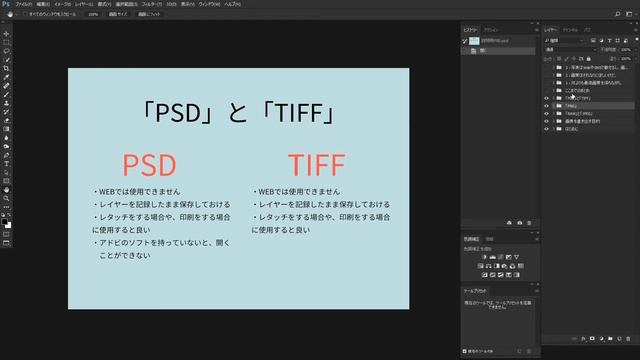640x360 pixels.
Task: Delete layer using Layers panel trash icon
Action: click(628, 339)
